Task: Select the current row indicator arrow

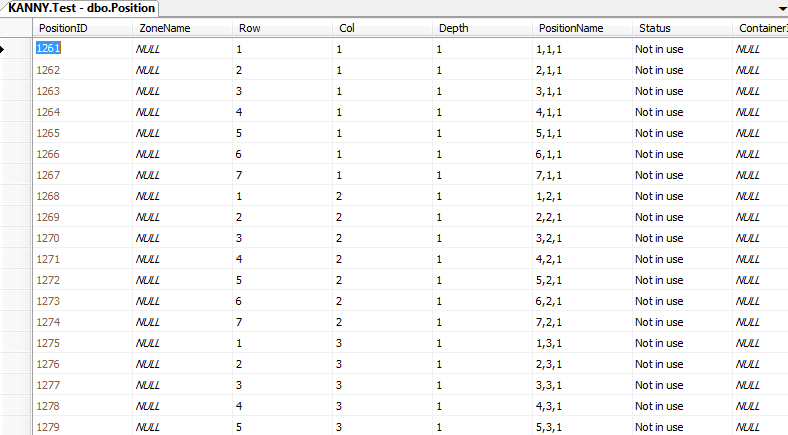Action: pyautogui.click(x=3, y=49)
